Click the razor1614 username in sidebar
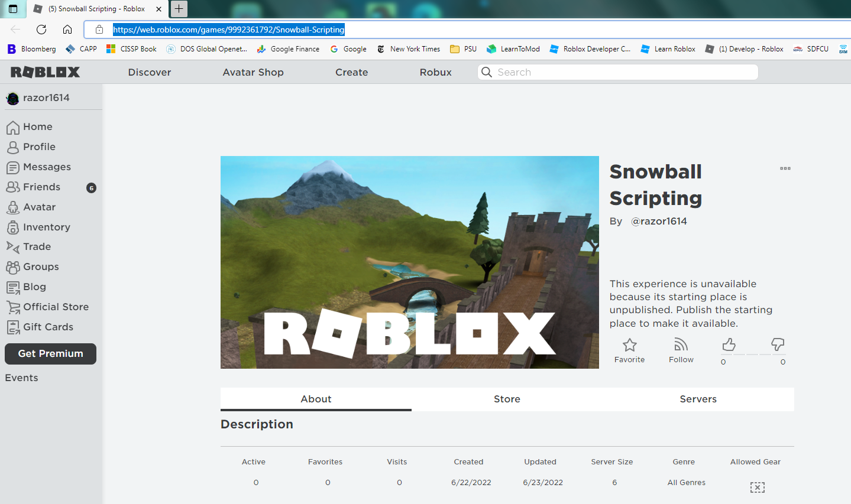Viewport: 851px width, 504px height. click(46, 98)
